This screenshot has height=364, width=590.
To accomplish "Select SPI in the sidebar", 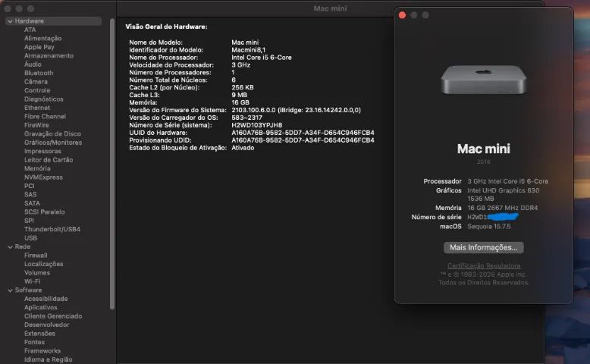I will (x=29, y=221).
